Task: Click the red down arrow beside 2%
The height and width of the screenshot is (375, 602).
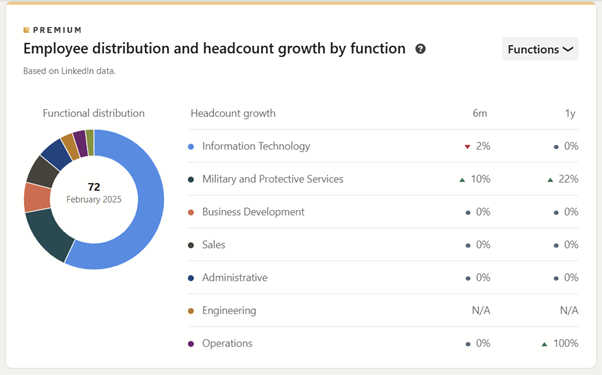Action: click(467, 147)
